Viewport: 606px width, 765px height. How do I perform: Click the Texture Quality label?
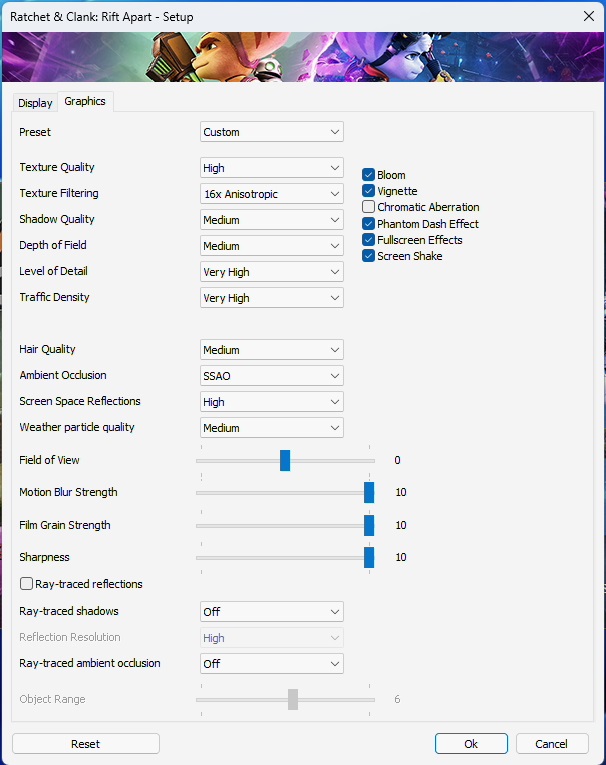57,167
